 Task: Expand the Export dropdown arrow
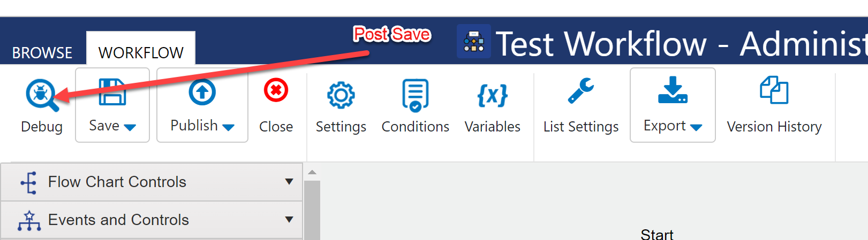[x=696, y=127]
